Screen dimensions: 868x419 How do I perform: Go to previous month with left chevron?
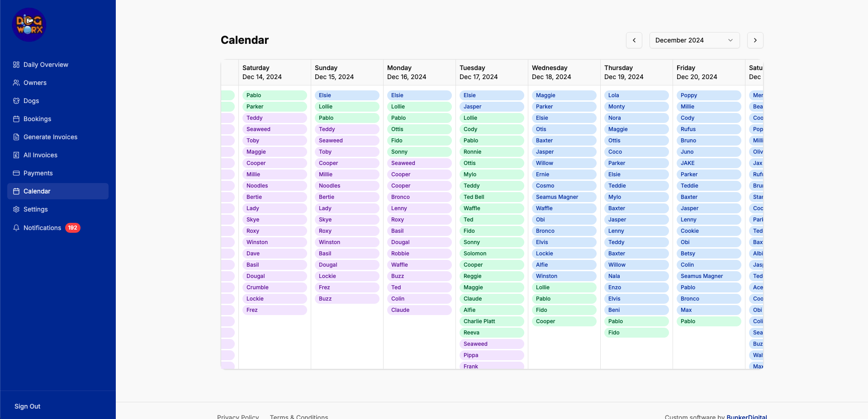634,40
